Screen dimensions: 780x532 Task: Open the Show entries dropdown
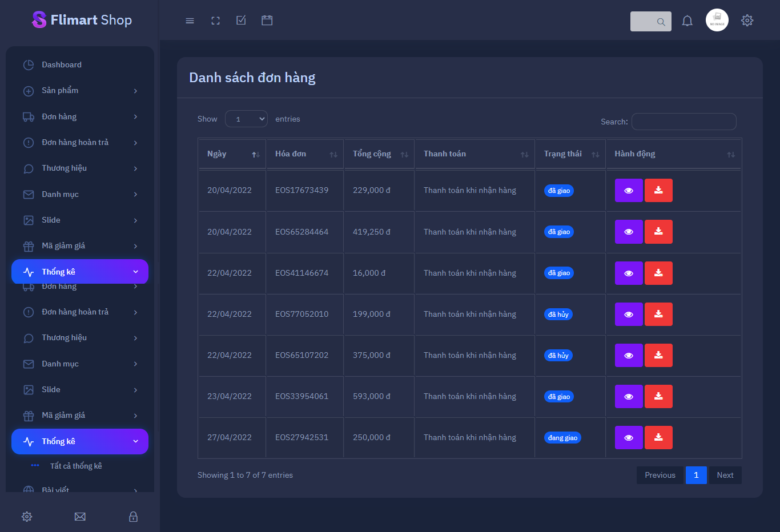click(246, 119)
